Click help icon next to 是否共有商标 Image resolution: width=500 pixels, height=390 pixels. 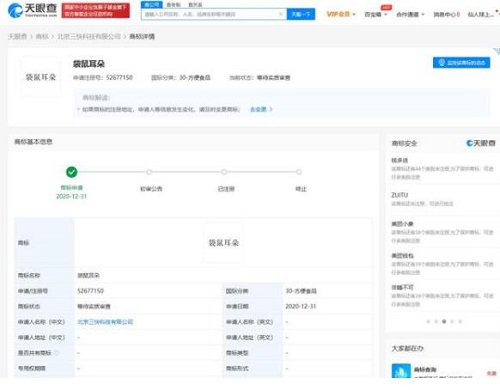point(56,353)
